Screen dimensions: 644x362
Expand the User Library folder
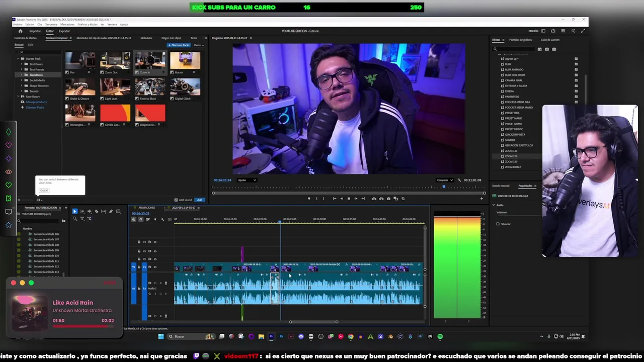click(18, 97)
